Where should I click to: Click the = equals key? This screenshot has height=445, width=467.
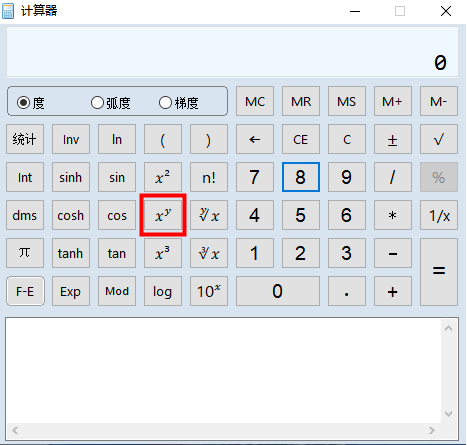pyautogui.click(x=439, y=272)
